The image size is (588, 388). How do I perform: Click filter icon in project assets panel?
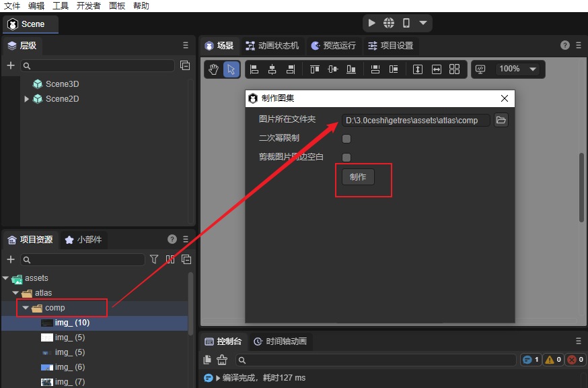154,259
